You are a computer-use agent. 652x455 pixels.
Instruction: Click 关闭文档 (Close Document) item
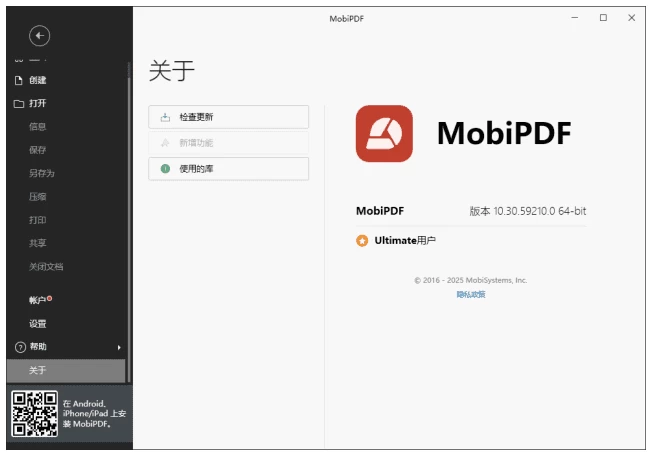click(x=46, y=267)
